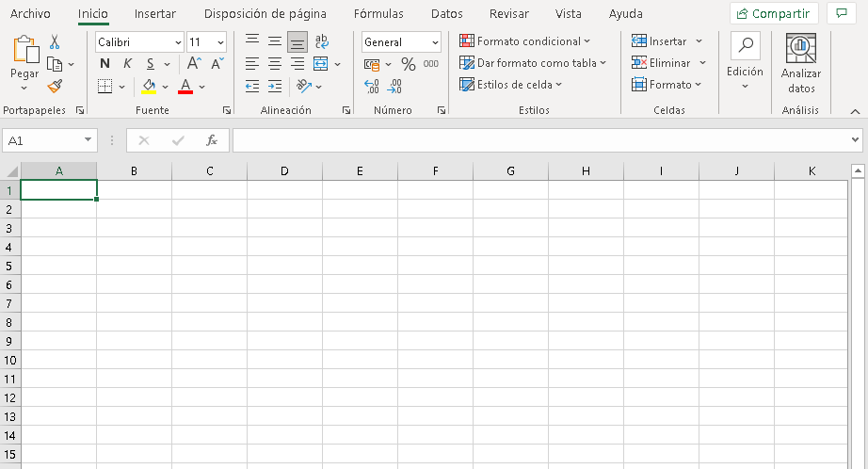This screenshot has width=868, height=469.
Task: Align text to top of cell
Action: (252, 41)
